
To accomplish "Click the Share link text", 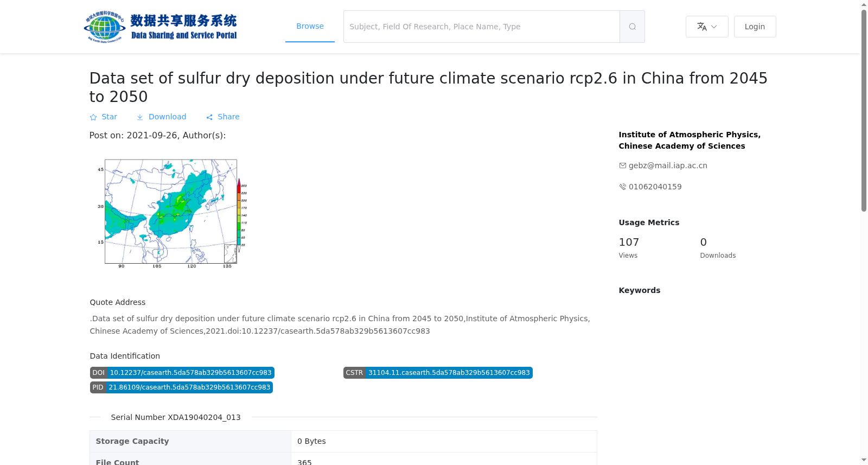I will tap(228, 117).
